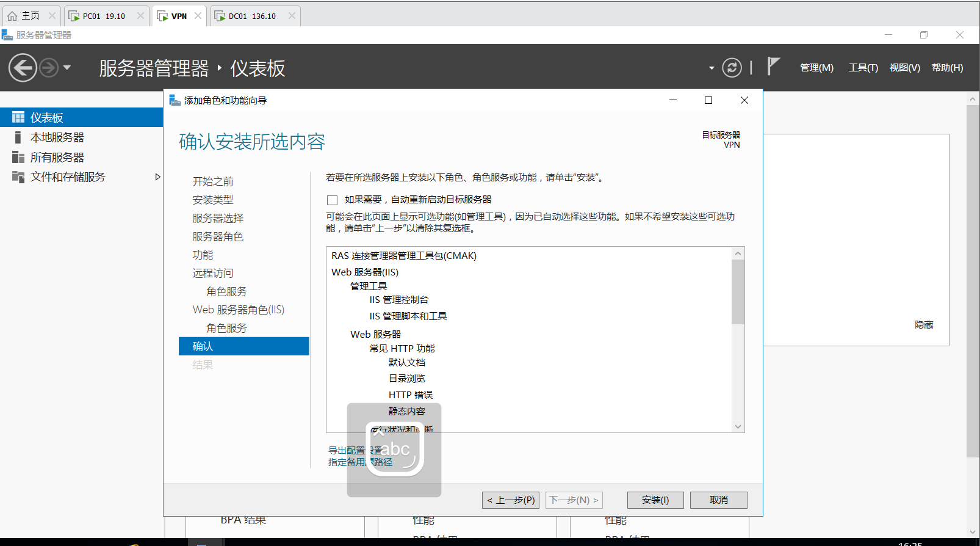Close the VPN VM tab
Viewport: 980px width, 546px height.
(x=198, y=16)
